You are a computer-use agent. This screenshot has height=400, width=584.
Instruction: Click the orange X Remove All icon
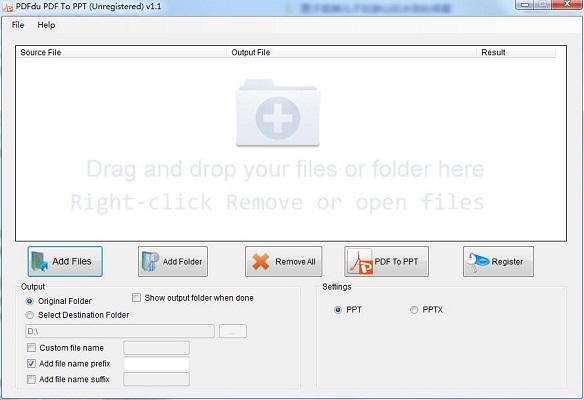(260, 261)
